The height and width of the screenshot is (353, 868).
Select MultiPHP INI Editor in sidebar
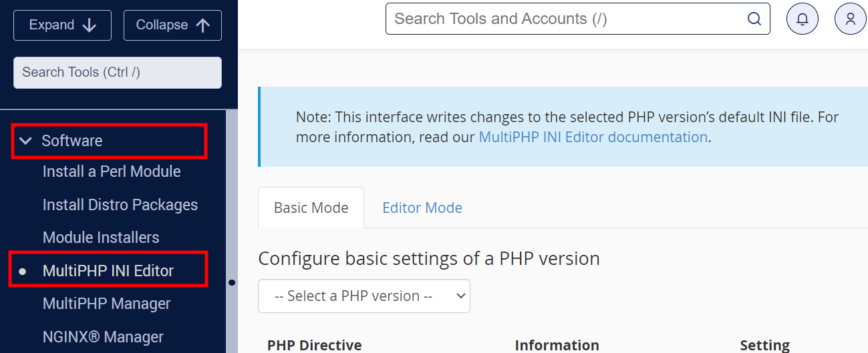108,271
